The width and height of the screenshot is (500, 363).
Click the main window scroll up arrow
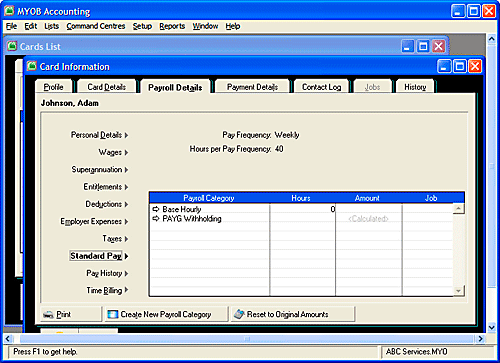[492, 39]
